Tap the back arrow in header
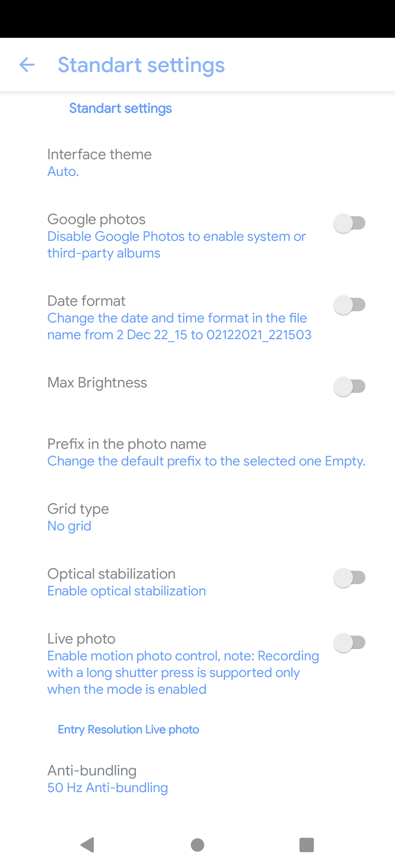The width and height of the screenshot is (395, 868). click(x=27, y=65)
